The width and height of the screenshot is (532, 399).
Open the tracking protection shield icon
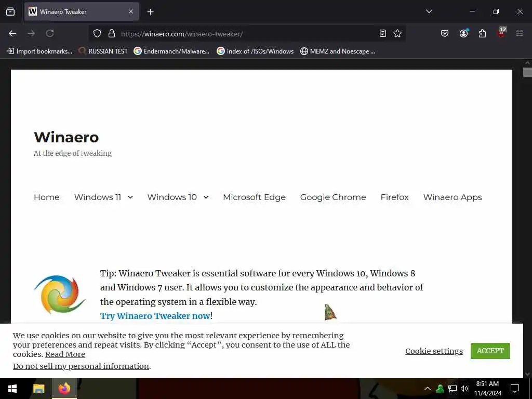coord(97,33)
